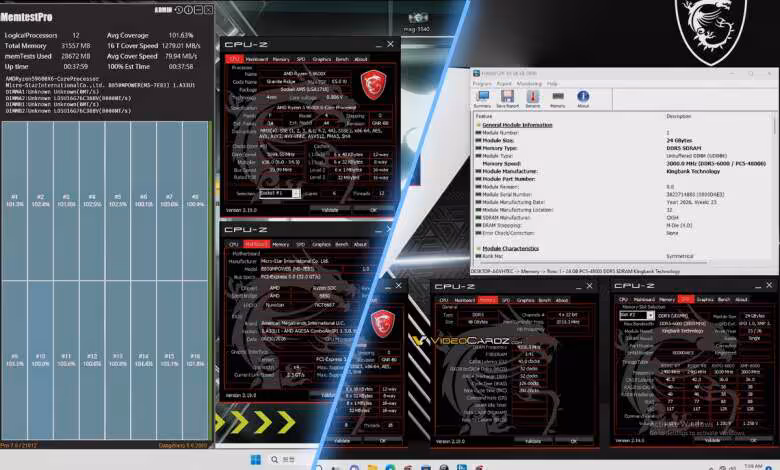Click the Memory toolbar icon in HWiNFO
This screenshot has width=780, height=470.
(x=558, y=98)
